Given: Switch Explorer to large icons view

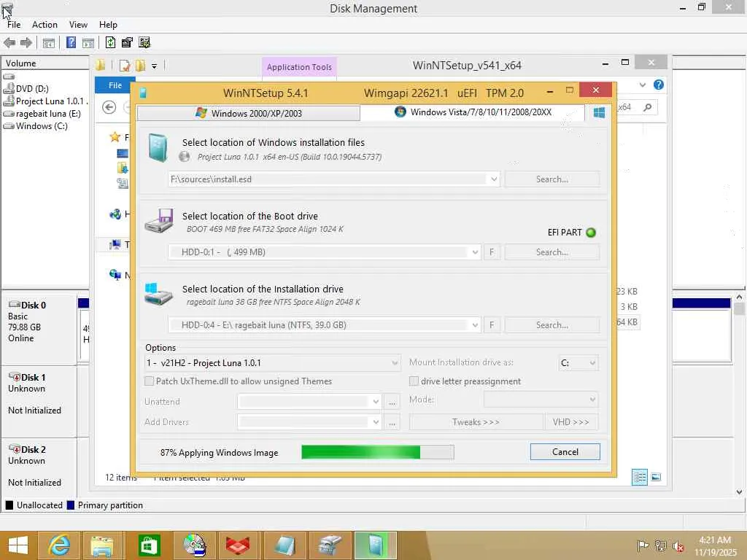Looking at the screenshot, I should tap(656, 477).
